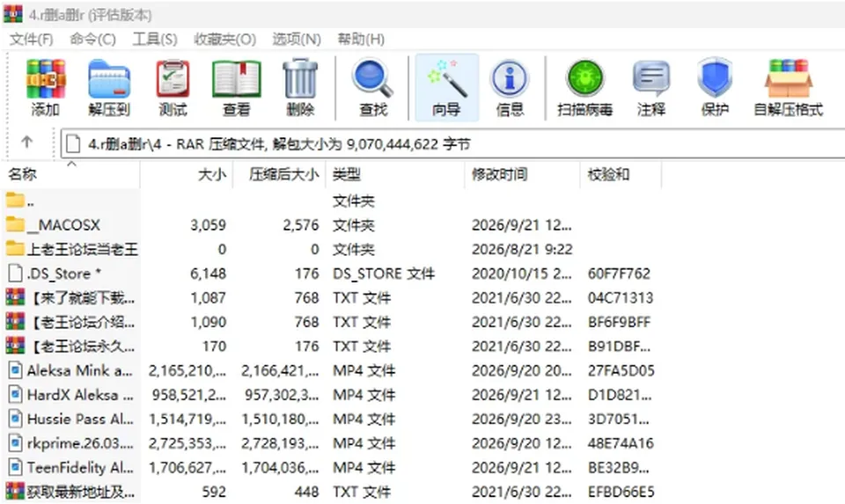Click size 2,165,210 of Aleksa Mink

click(187, 370)
